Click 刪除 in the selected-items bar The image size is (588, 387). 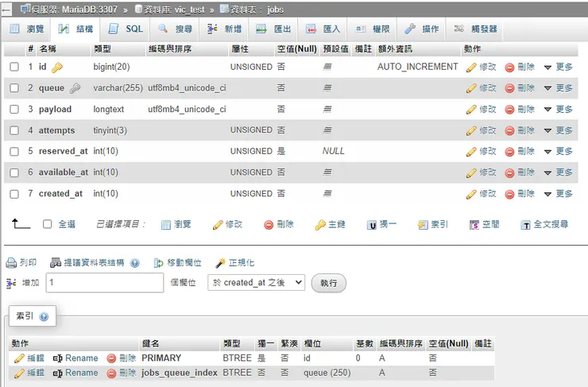click(x=279, y=225)
